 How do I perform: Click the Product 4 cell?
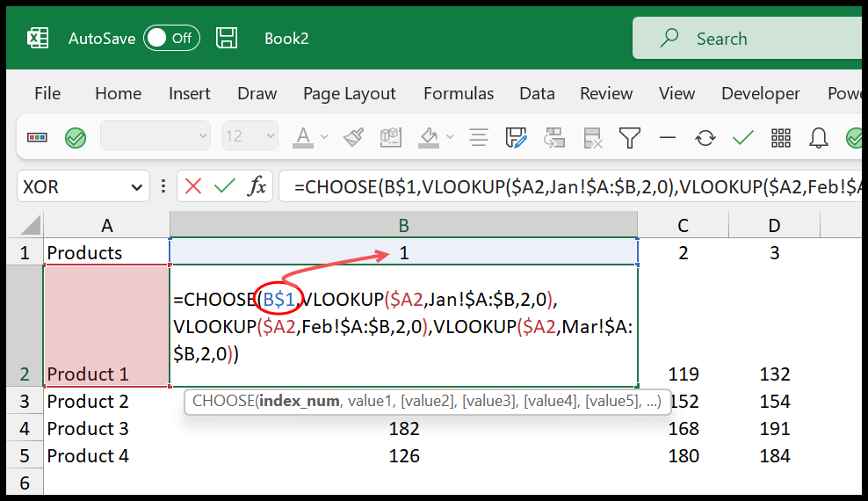[x=107, y=455]
